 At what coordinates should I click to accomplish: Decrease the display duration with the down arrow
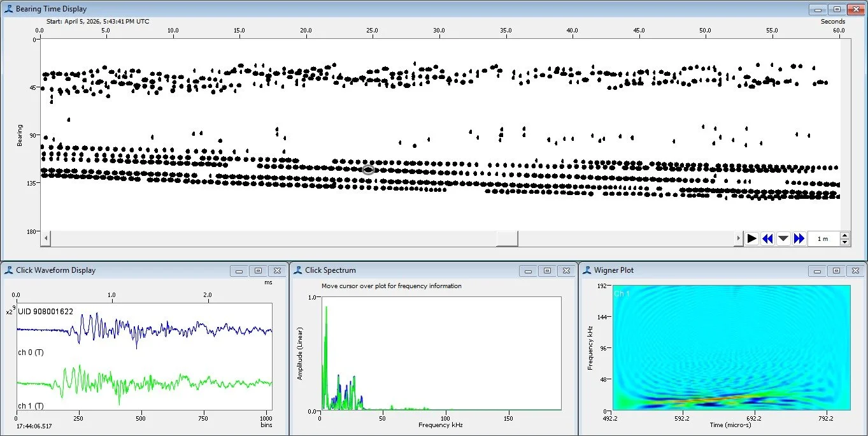pyautogui.click(x=845, y=242)
